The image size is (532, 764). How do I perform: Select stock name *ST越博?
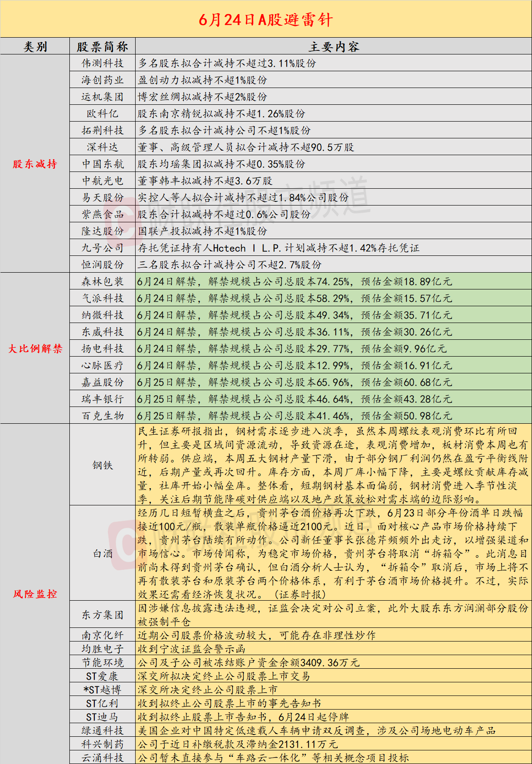[102, 690]
